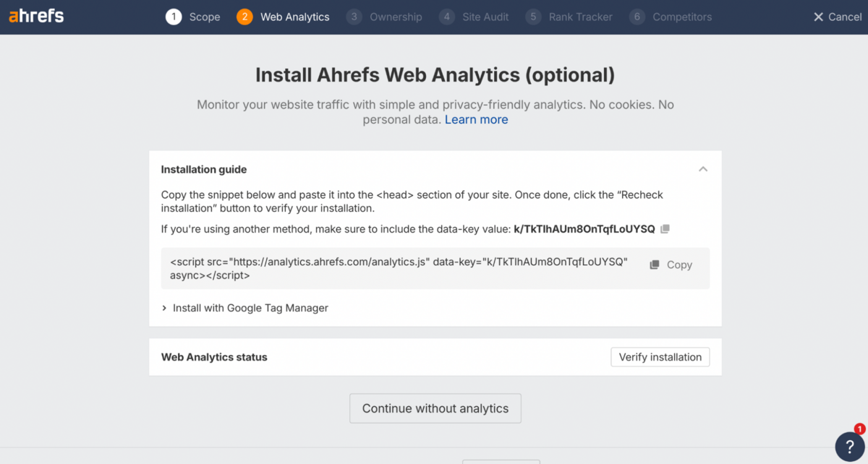The height and width of the screenshot is (464, 868).
Task: Switch to the Rank Tracker step
Action: (569, 17)
